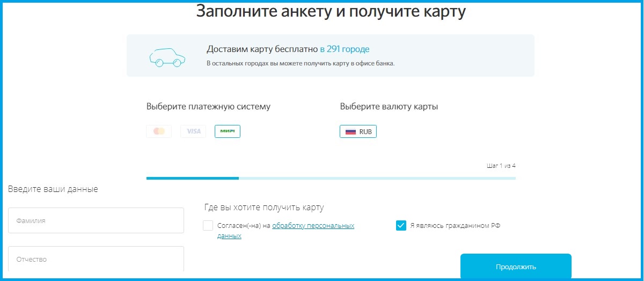Click the text about receiving card in bank office

pyautogui.click(x=301, y=63)
